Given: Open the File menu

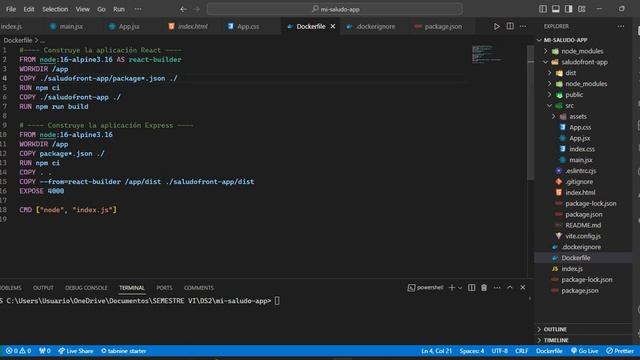Looking at the screenshot, I should click(x=11, y=9).
